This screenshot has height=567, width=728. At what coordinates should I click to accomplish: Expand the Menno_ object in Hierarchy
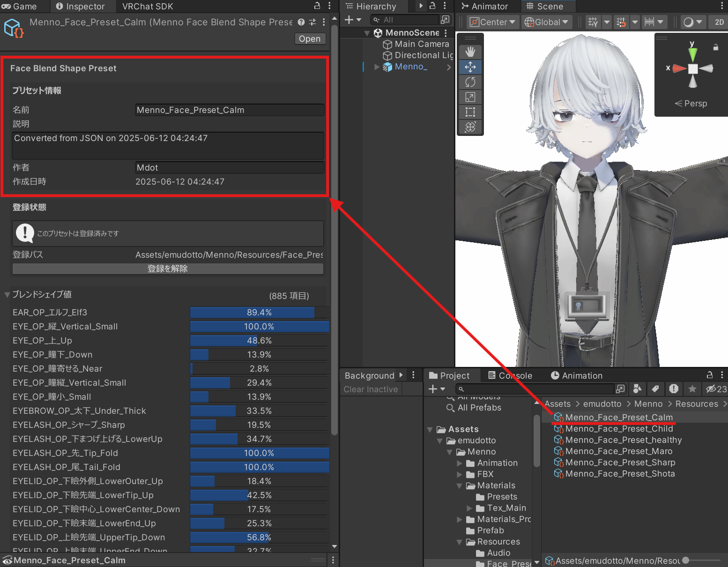[x=377, y=67]
